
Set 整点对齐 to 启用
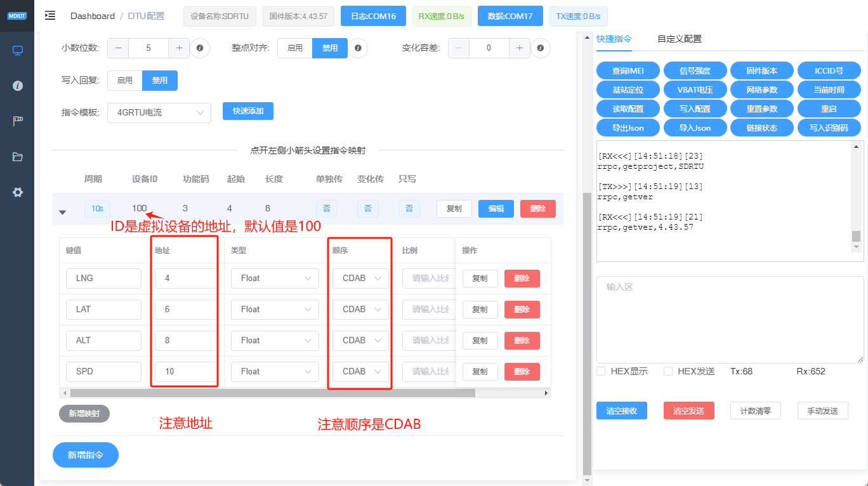pos(295,48)
